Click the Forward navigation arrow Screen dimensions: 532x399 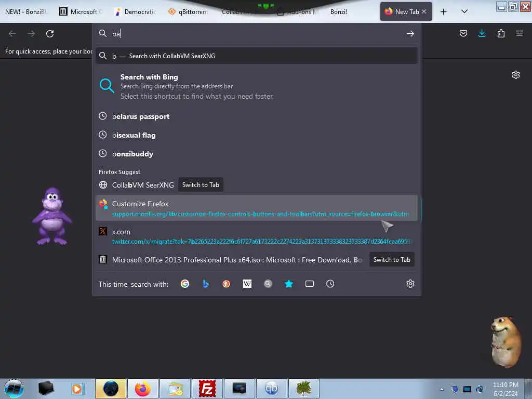(31, 34)
